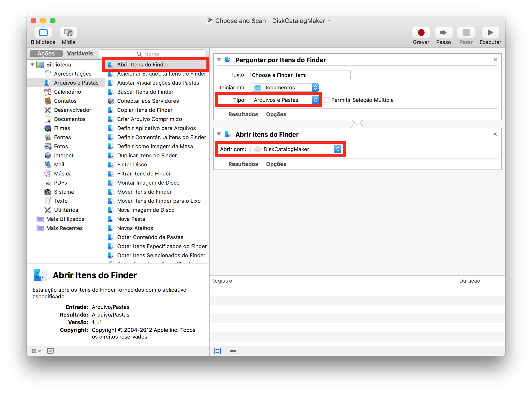Open the Abrir com DiskCatalogMaker dropdown

(x=296, y=149)
